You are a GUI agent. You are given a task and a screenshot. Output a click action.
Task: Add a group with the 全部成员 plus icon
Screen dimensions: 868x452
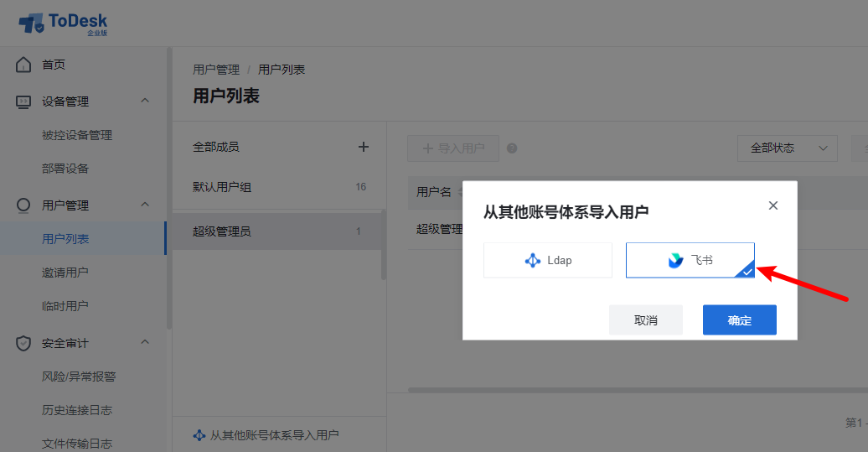point(363,147)
